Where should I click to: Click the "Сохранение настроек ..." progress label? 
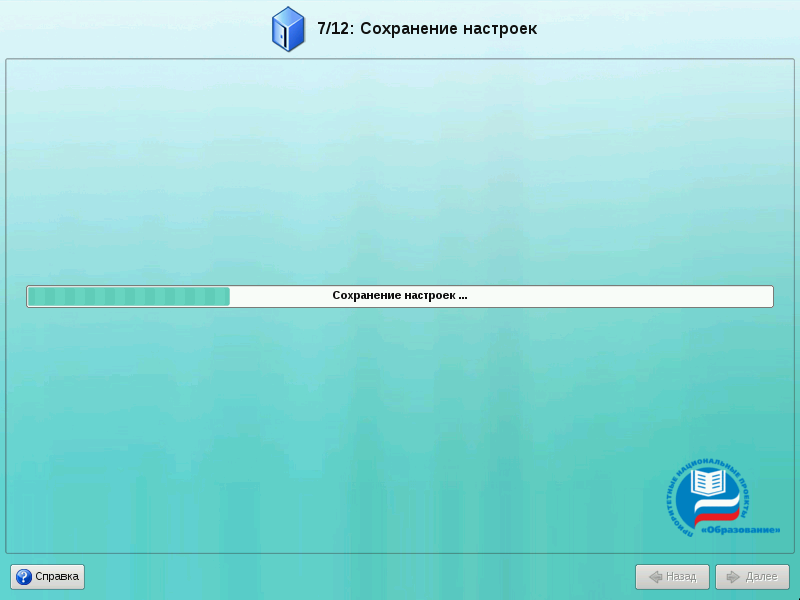tap(400, 296)
